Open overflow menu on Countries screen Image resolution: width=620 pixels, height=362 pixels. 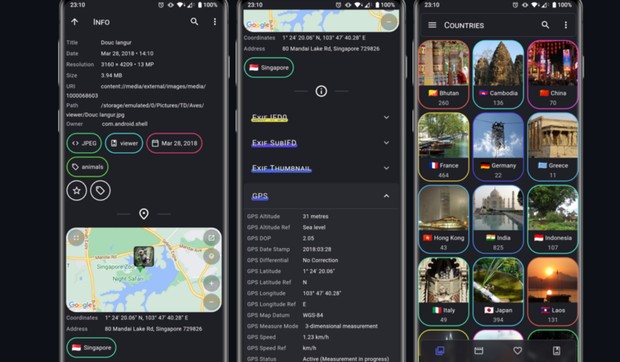(566, 25)
